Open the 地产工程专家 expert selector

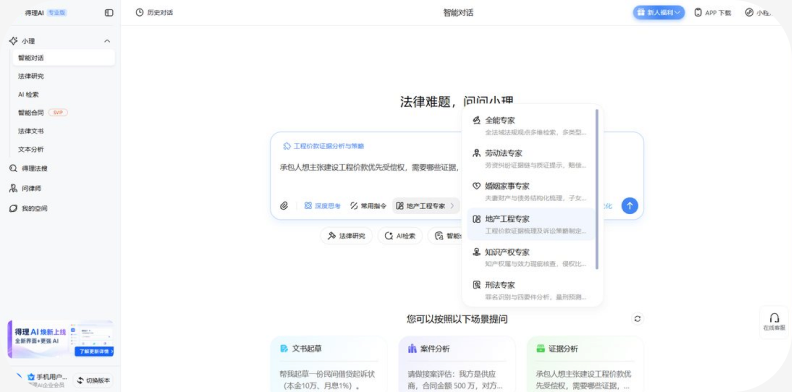(x=426, y=206)
